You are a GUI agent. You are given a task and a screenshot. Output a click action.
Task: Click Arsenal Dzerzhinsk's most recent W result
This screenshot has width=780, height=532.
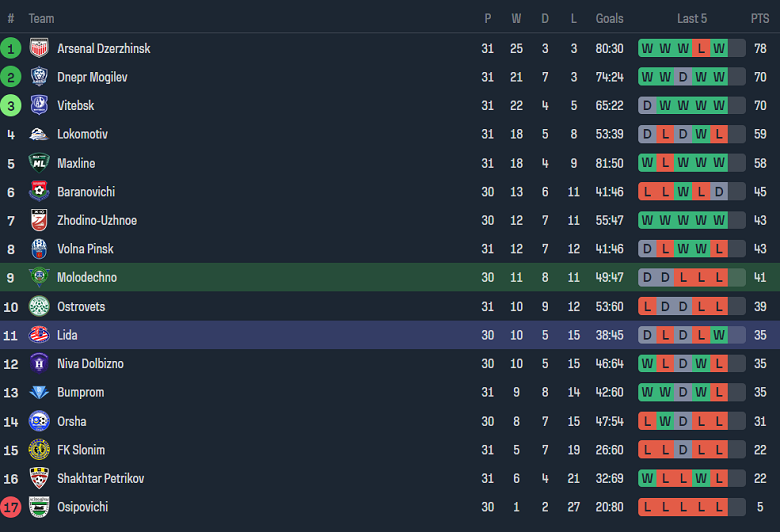719,48
